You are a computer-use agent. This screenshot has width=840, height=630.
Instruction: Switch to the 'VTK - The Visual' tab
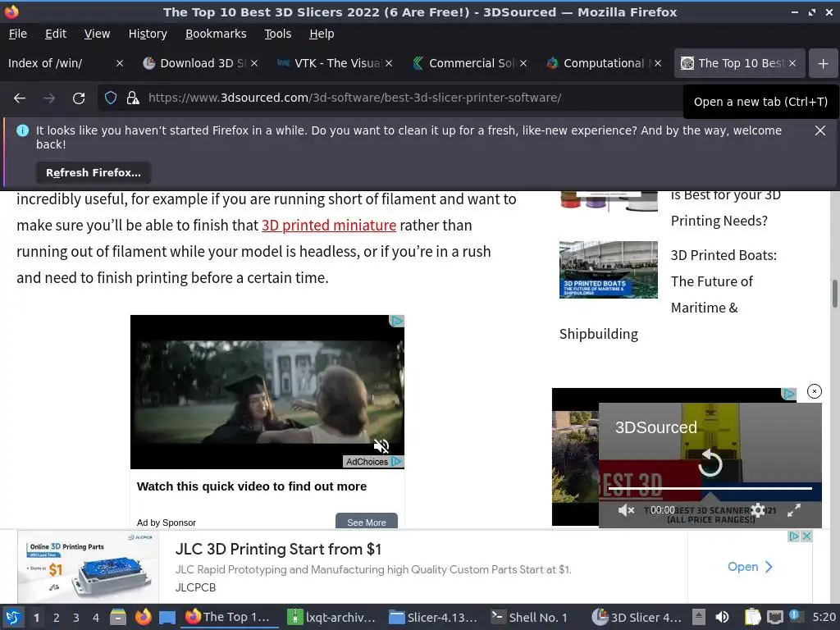(330, 63)
